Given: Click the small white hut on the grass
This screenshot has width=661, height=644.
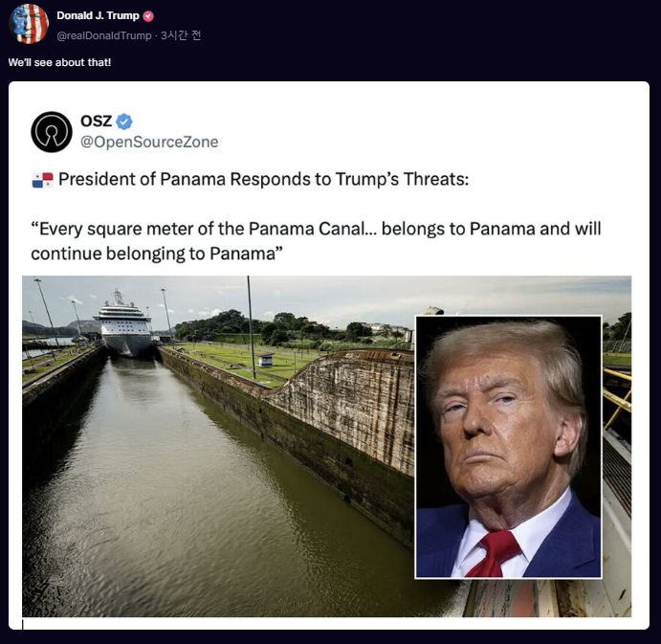Looking at the screenshot, I should (x=266, y=360).
